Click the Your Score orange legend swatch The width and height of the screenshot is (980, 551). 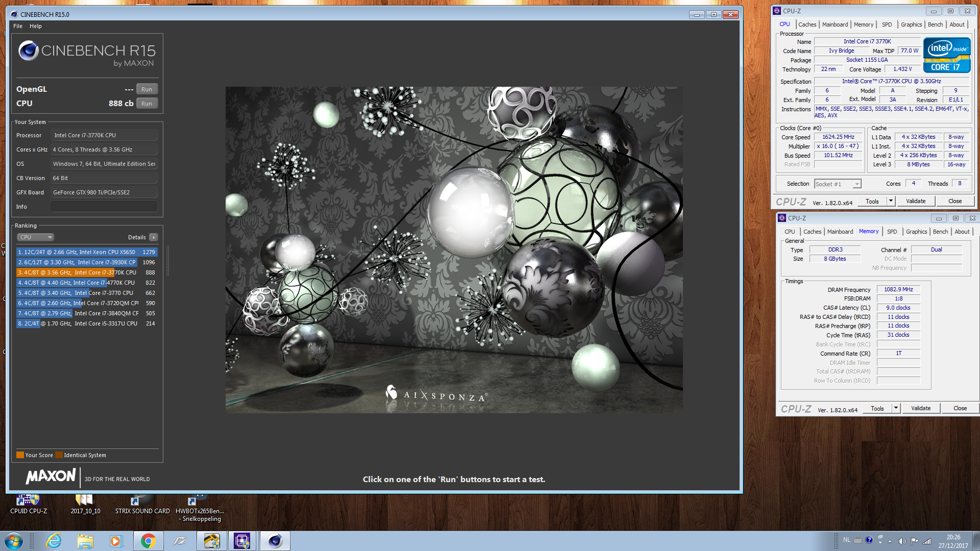point(20,455)
